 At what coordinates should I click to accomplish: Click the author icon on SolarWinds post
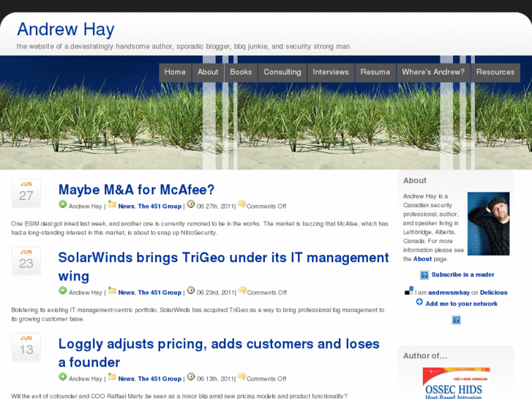pyautogui.click(x=62, y=291)
